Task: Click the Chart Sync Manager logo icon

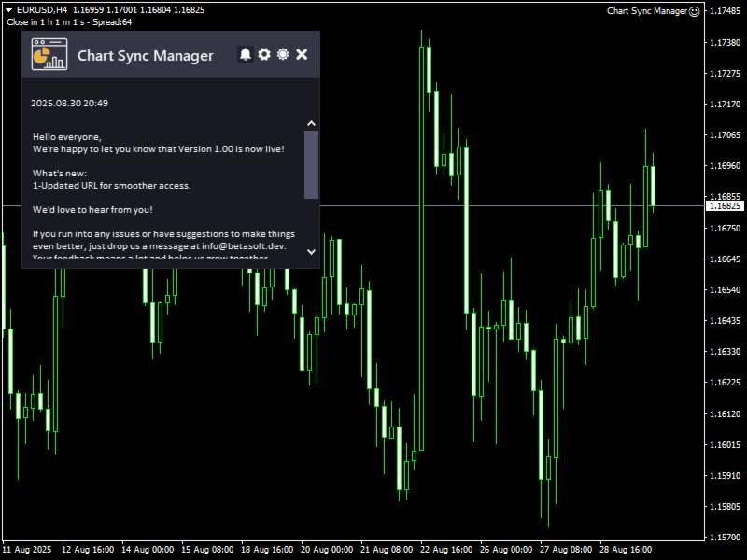Action: 49,54
